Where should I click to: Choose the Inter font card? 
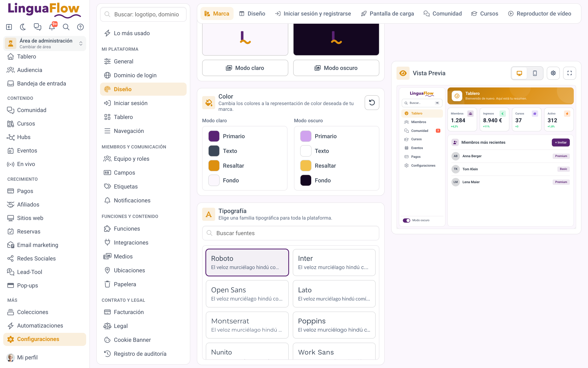pos(334,262)
